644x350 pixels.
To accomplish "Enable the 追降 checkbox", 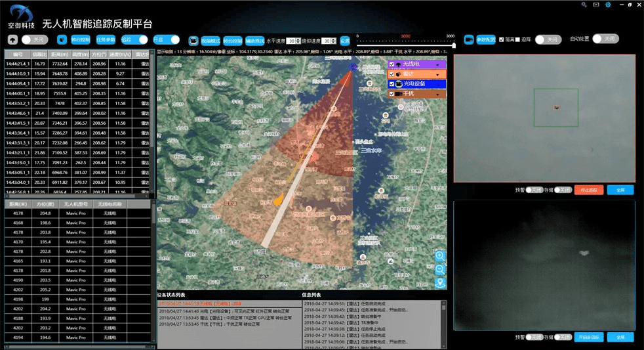I will coord(517,39).
